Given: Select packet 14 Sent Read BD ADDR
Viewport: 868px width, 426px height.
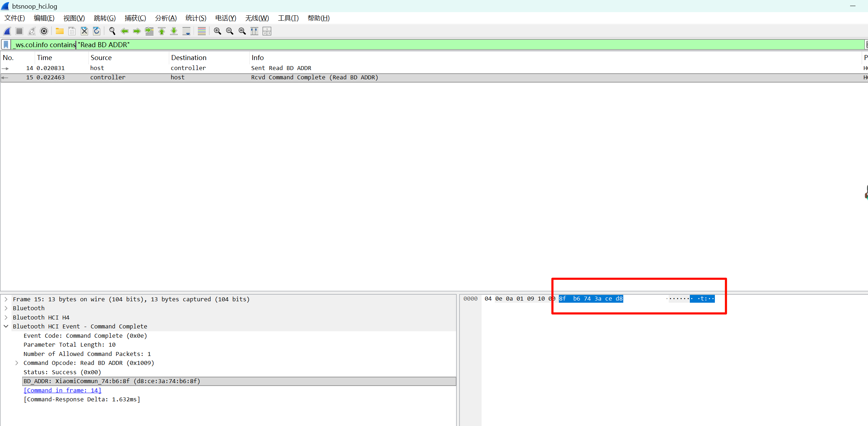Looking at the screenshot, I should tap(281, 68).
